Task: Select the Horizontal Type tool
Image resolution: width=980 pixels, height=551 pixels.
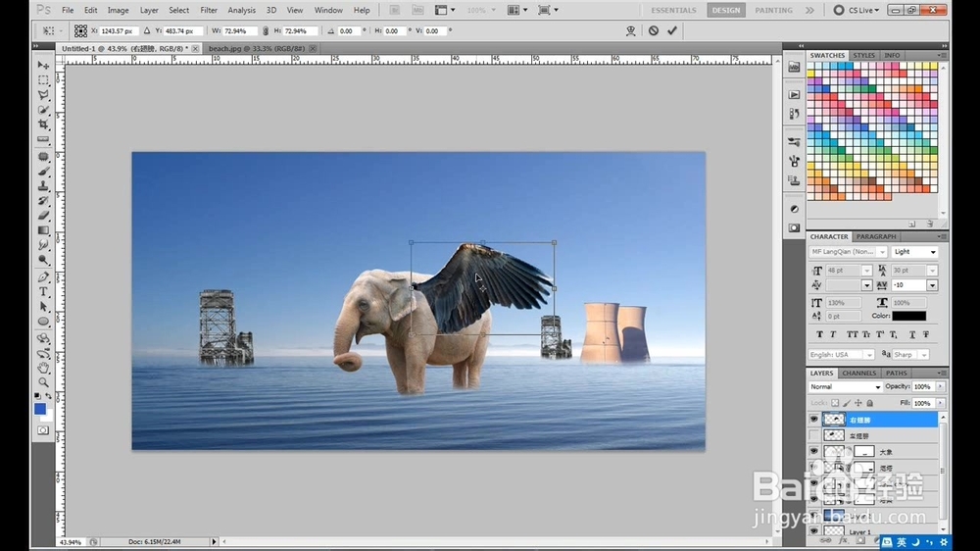Action: click(43, 292)
